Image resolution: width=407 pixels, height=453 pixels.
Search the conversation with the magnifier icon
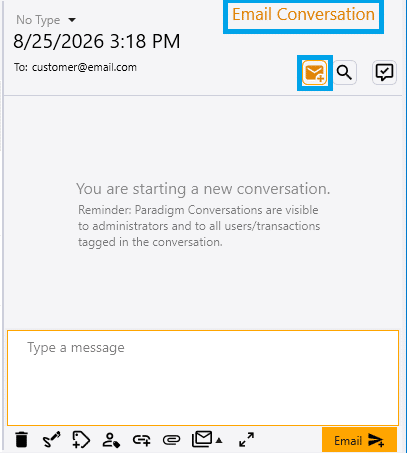(344, 73)
